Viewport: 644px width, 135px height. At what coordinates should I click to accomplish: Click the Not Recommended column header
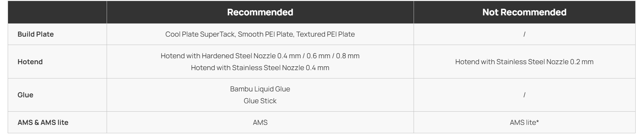tap(524, 12)
